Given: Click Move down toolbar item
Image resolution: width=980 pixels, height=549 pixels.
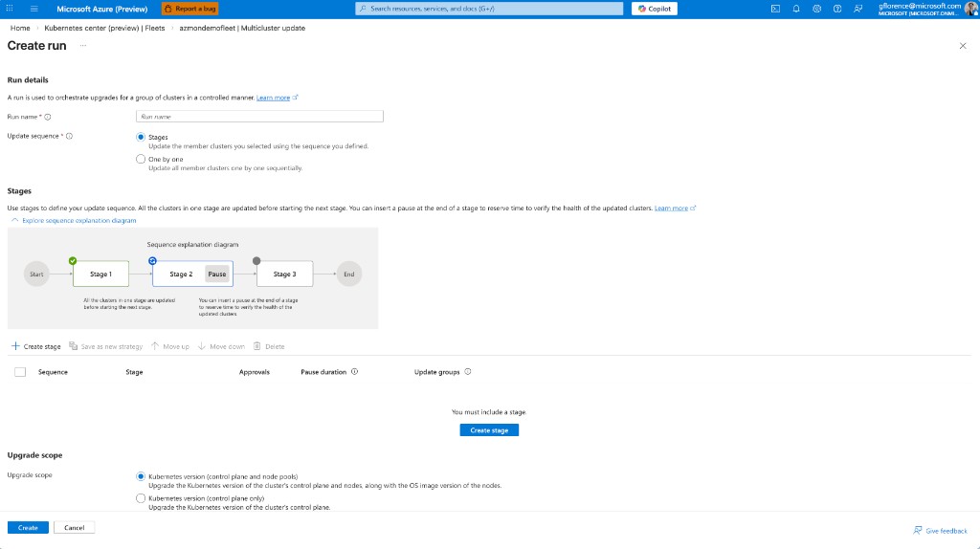Looking at the screenshot, I should (x=221, y=346).
